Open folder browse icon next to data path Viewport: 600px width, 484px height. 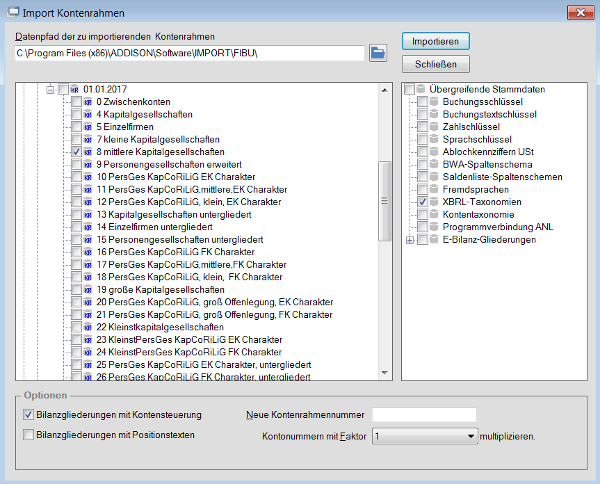point(378,53)
